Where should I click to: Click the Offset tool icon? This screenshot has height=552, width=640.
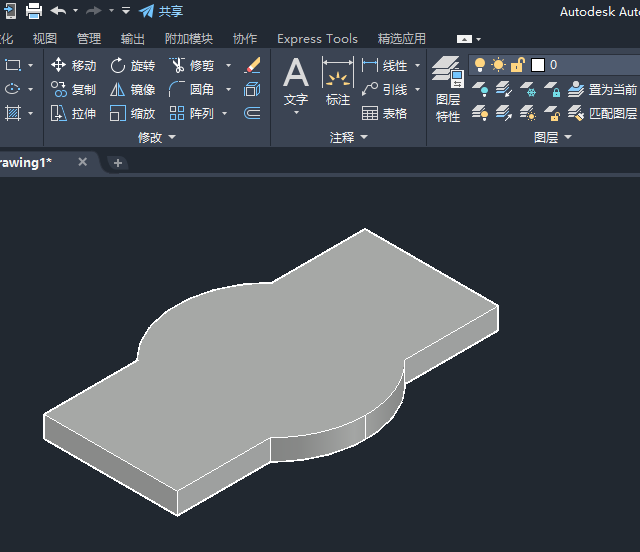coord(252,113)
